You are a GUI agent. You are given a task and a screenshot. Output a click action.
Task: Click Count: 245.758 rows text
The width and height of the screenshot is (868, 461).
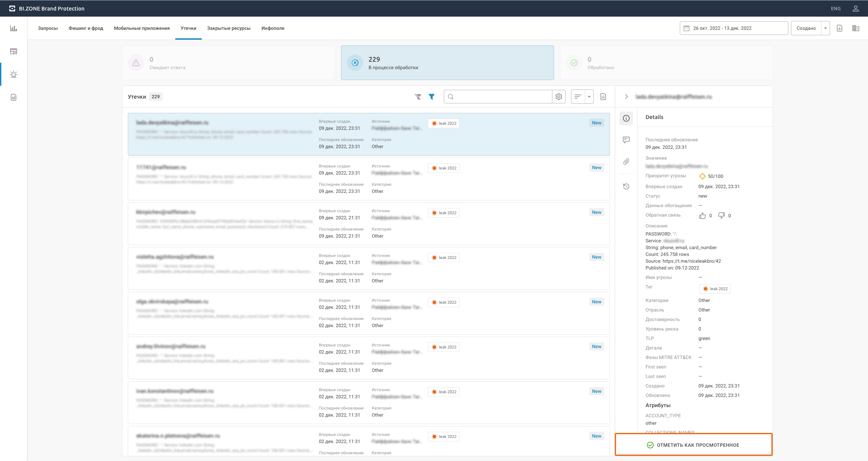667,254
